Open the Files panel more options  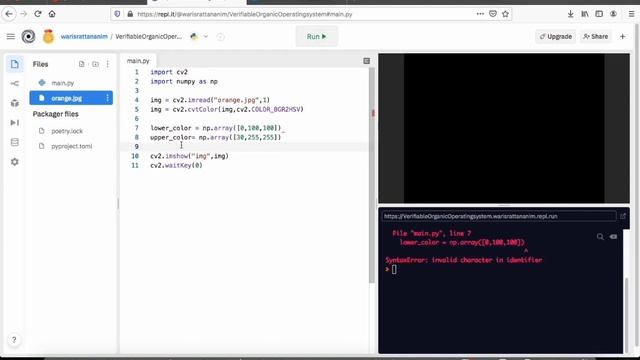pyautogui.click(x=107, y=64)
